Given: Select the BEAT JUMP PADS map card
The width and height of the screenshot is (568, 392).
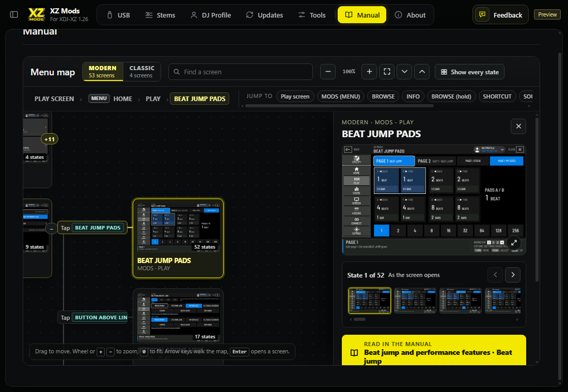Looking at the screenshot, I should coord(178,238).
